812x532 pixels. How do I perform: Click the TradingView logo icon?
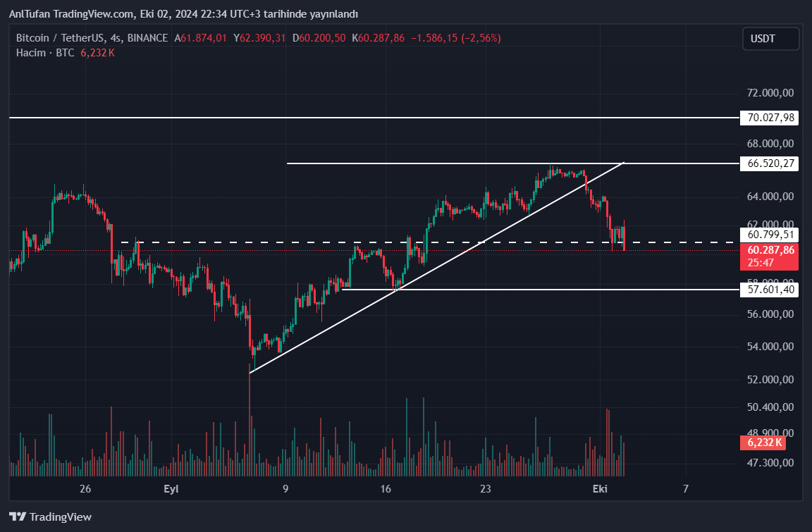coord(18,516)
